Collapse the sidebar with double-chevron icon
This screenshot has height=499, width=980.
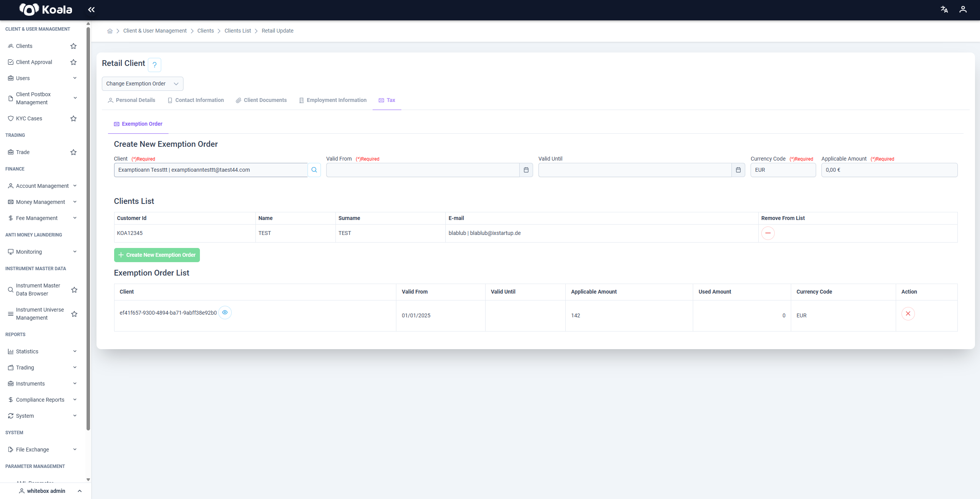[x=91, y=10]
